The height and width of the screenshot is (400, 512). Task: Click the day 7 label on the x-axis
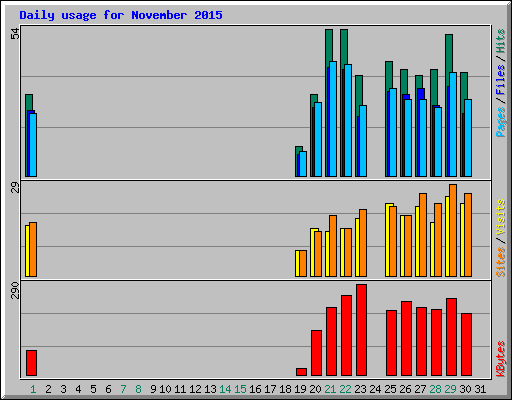click(x=123, y=389)
